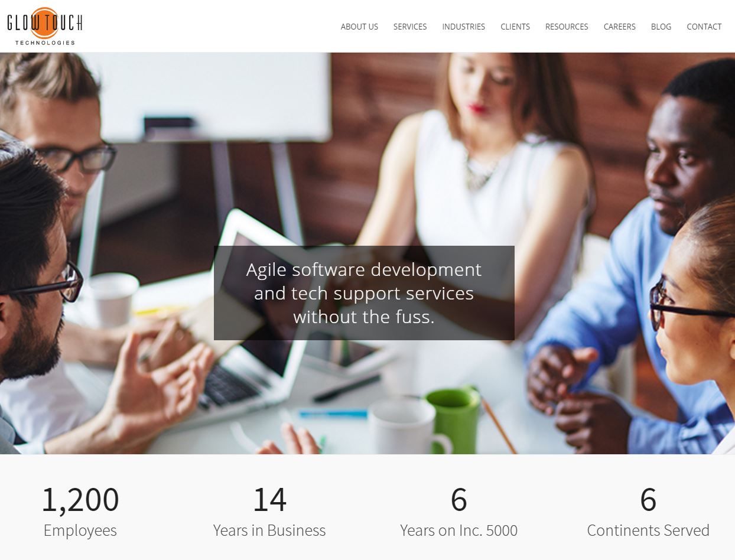Visit the Careers page
Image resolution: width=735 pixels, height=560 pixels.
(620, 27)
